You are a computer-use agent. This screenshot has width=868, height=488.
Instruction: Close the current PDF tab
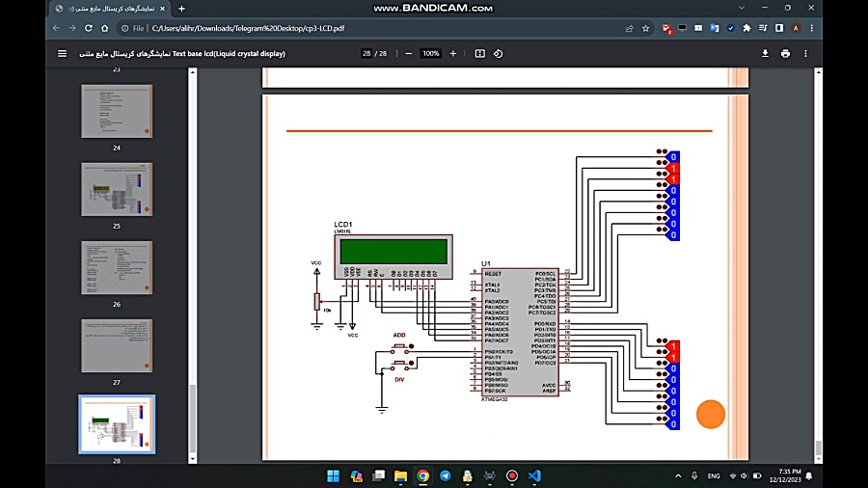(x=162, y=9)
